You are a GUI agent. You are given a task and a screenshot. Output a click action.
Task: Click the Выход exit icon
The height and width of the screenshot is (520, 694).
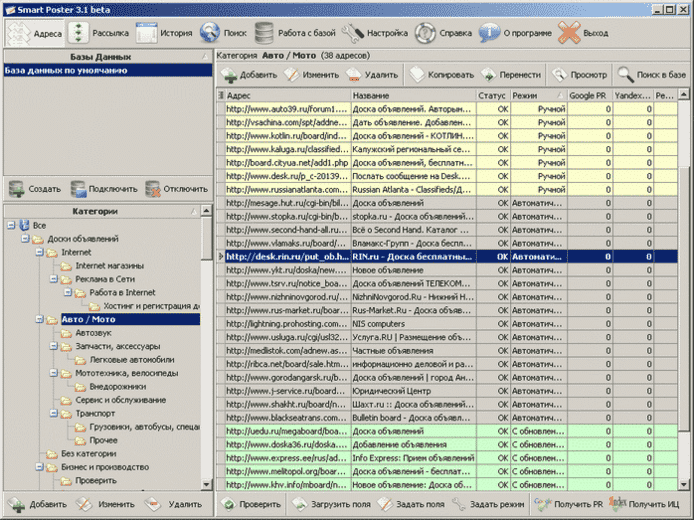[x=569, y=33]
